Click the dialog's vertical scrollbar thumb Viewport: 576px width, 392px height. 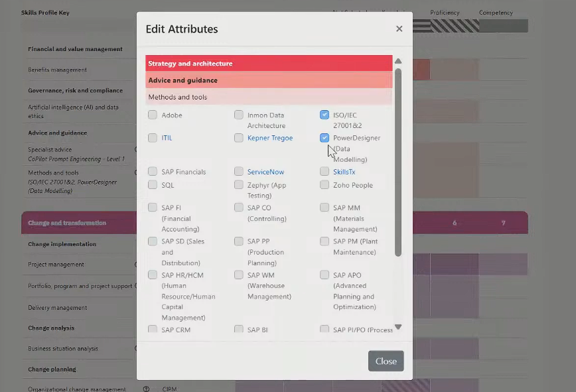tap(398, 163)
